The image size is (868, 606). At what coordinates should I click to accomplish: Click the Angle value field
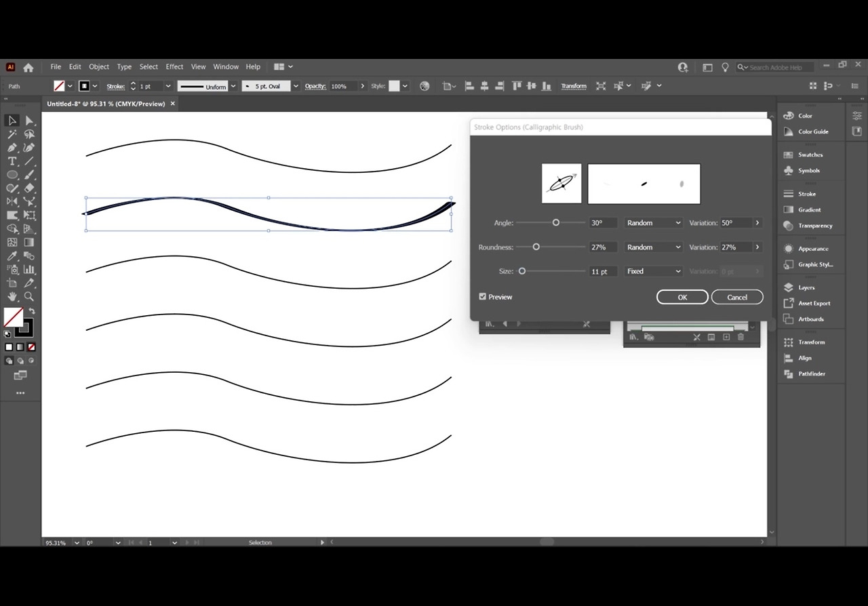(604, 223)
